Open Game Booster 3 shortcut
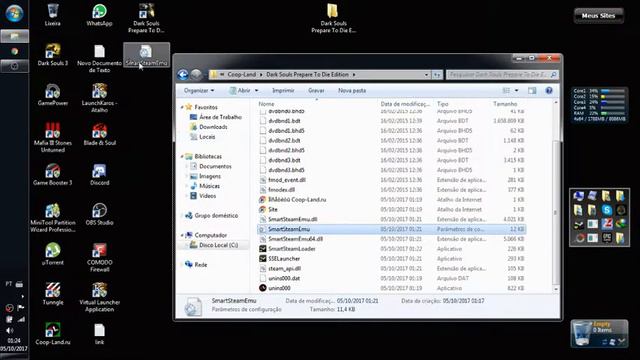 [53, 174]
